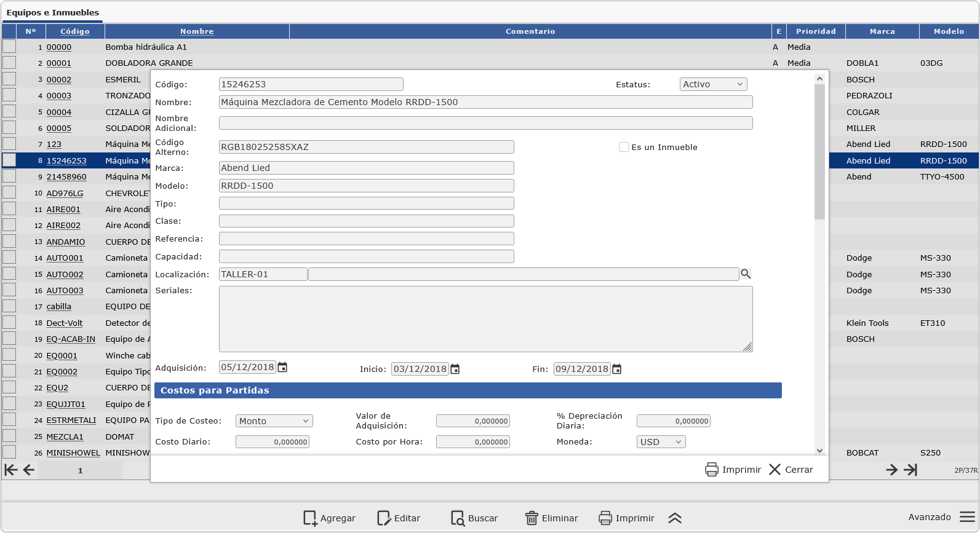This screenshot has width=980, height=533.
Task: Check the row checkbox for EQ0001
Action: coord(9,355)
